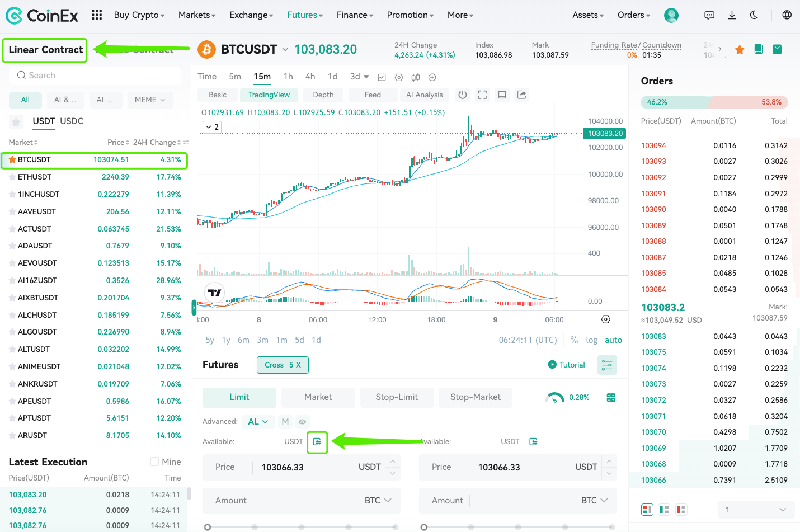
Task: Open the messages chat icon
Action: (x=709, y=15)
